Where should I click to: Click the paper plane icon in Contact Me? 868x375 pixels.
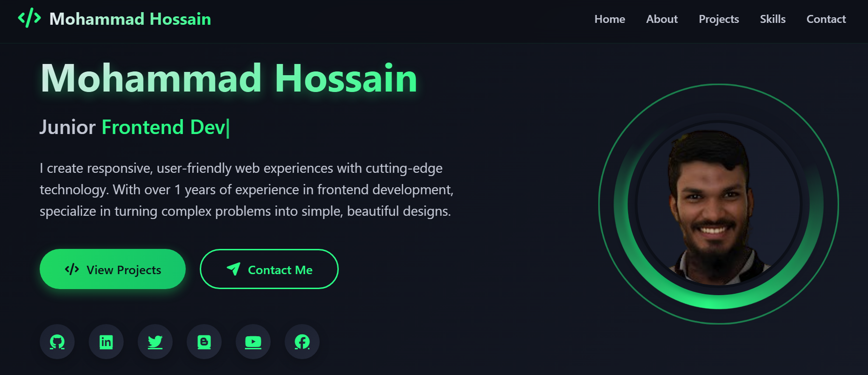[x=233, y=269]
